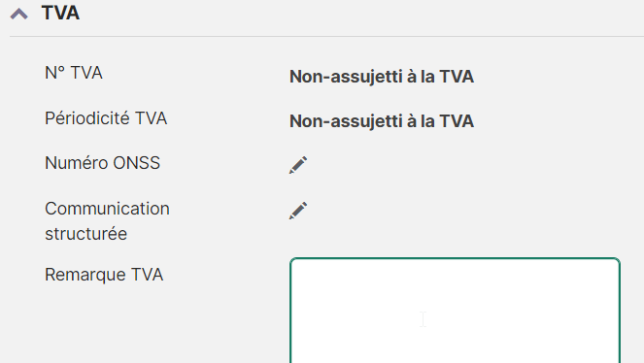Click the bold TVA title text
Viewport: 644px width, 363px height.
point(60,14)
